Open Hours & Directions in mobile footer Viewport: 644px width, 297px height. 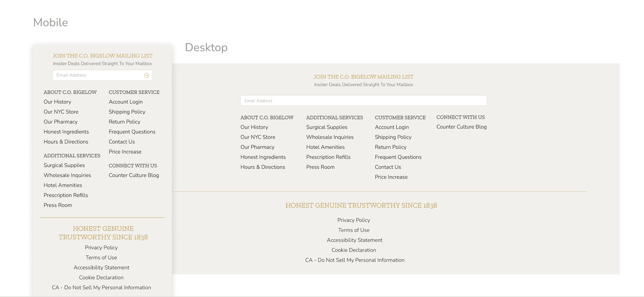pyautogui.click(x=66, y=141)
